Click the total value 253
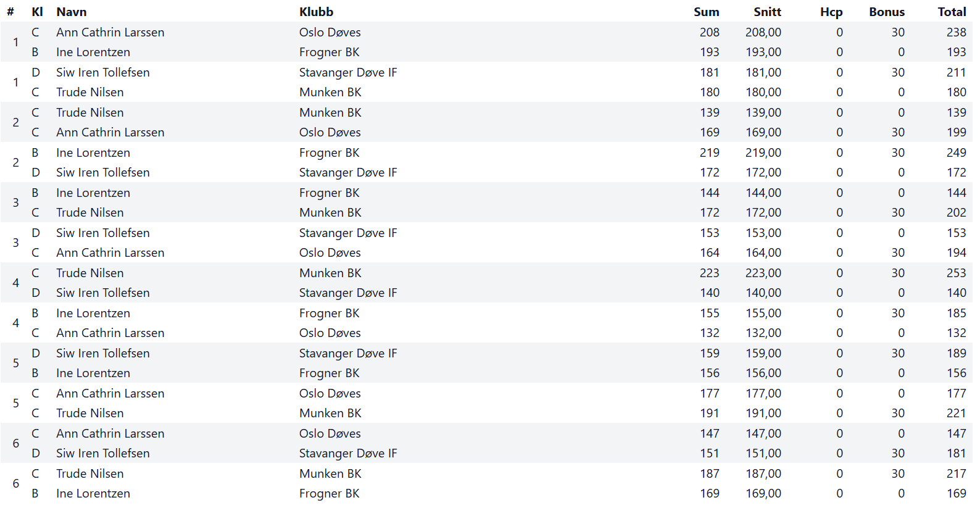Screen dimensions: 980x508 tap(956, 273)
